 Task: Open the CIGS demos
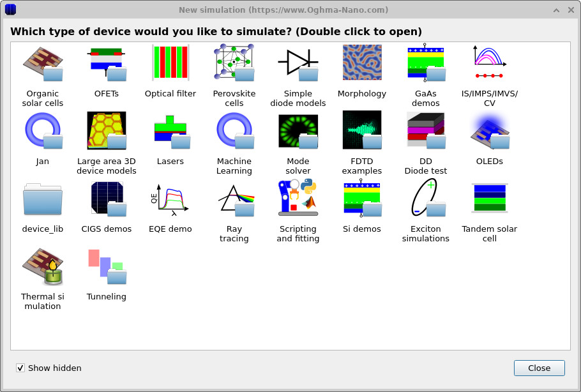[x=107, y=198]
